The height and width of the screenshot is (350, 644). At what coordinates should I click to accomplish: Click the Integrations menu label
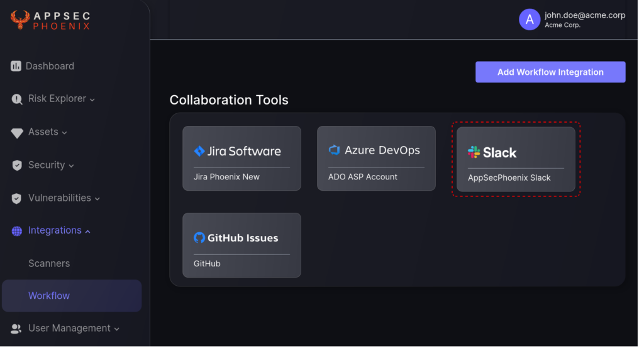pos(55,232)
